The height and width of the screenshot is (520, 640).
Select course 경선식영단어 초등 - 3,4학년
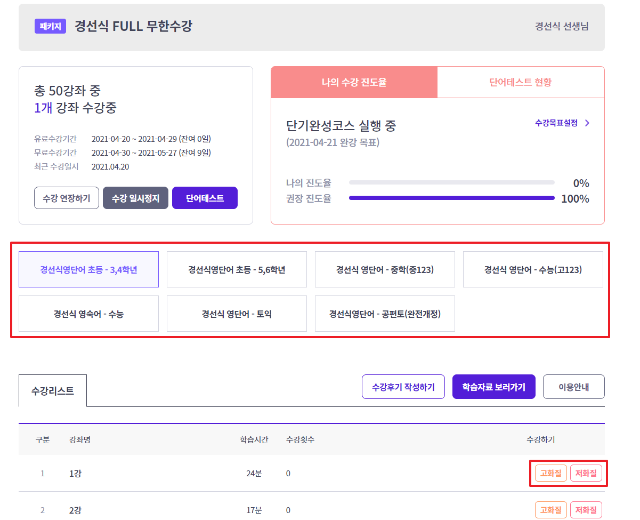(x=89, y=270)
